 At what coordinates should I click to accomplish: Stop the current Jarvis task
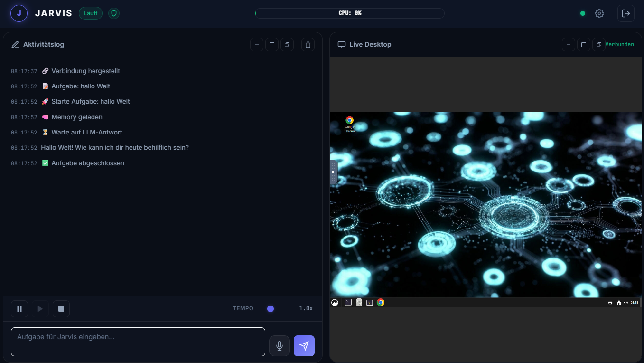click(61, 309)
